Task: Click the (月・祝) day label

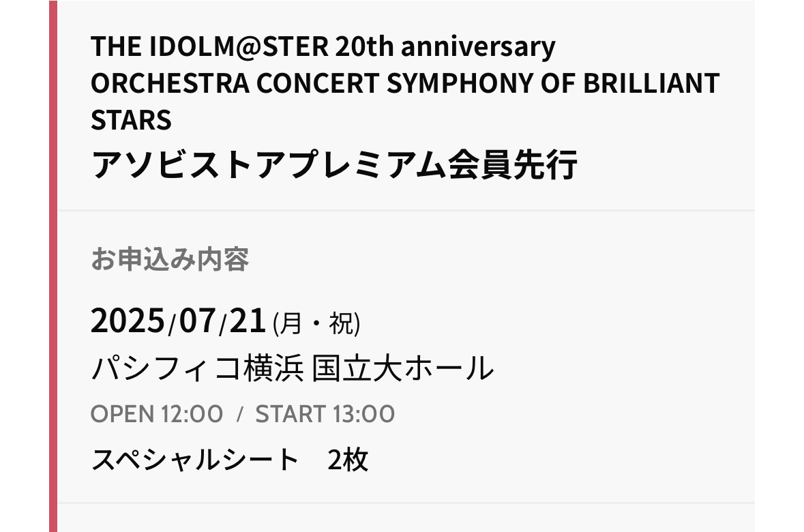Action: tap(316, 324)
